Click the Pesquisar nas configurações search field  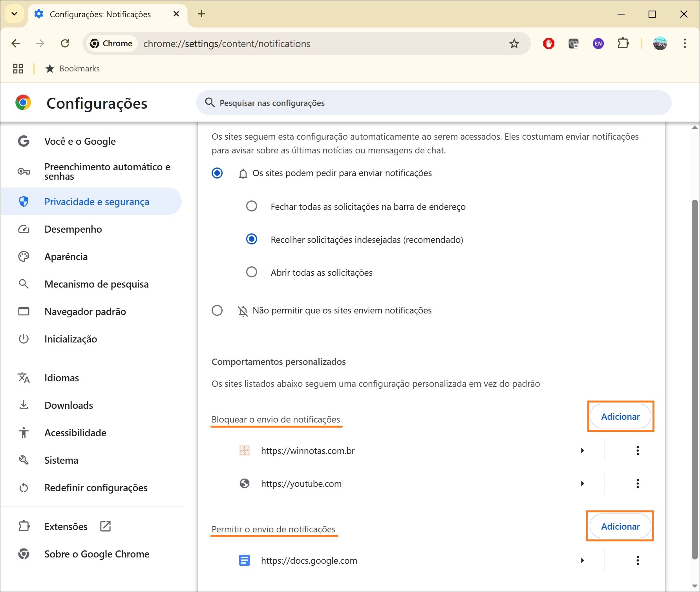(434, 103)
